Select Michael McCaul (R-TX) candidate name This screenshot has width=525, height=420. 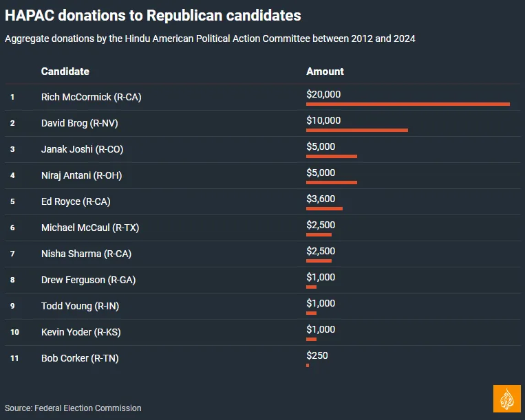(x=90, y=228)
